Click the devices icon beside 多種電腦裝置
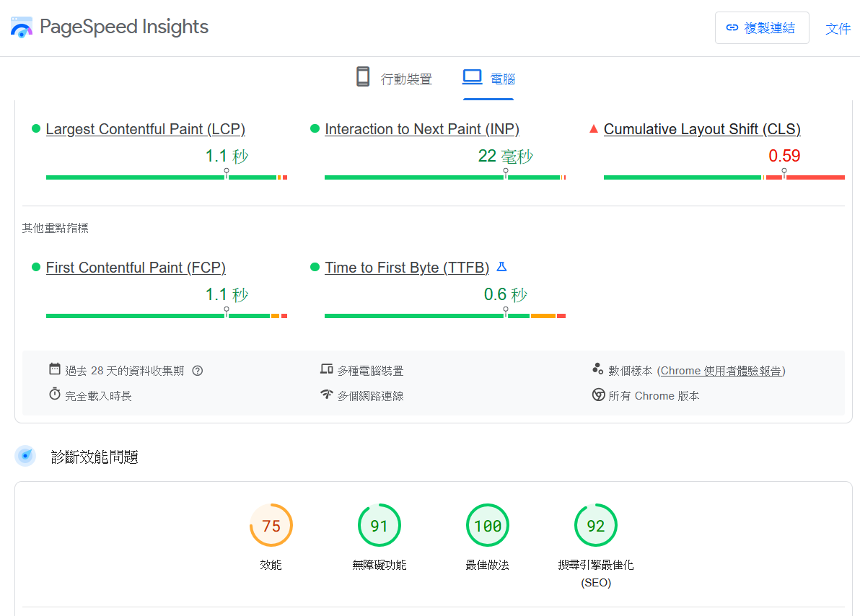This screenshot has width=860, height=616. coord(326,369)
